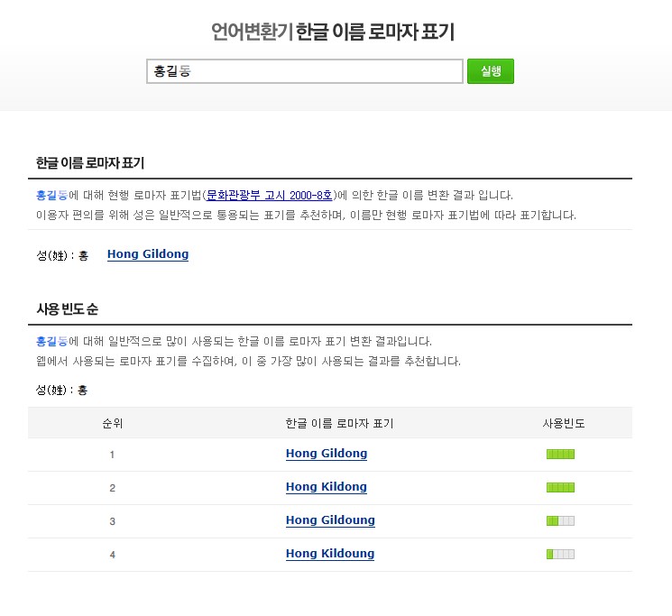Click rank number 2 in the table
The image size is (672, 616).
point(112,488)
